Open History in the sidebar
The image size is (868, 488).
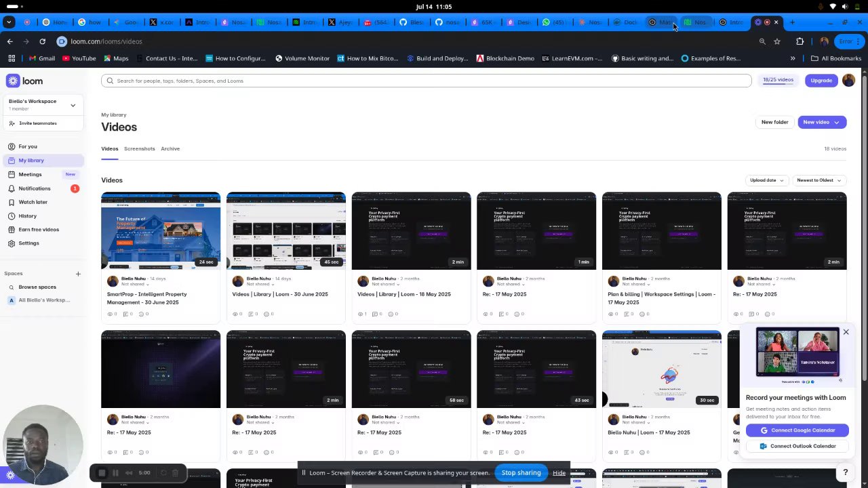point(27,216)
